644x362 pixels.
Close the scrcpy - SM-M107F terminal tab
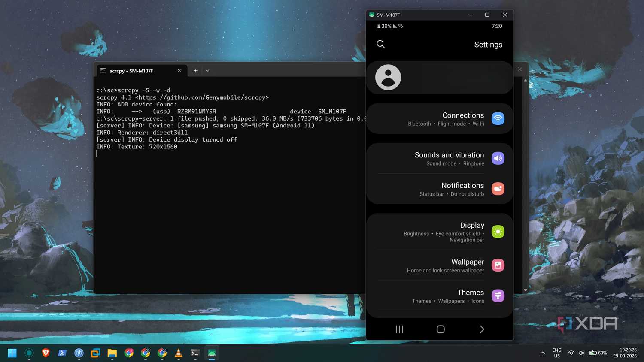tap(179, 71)
